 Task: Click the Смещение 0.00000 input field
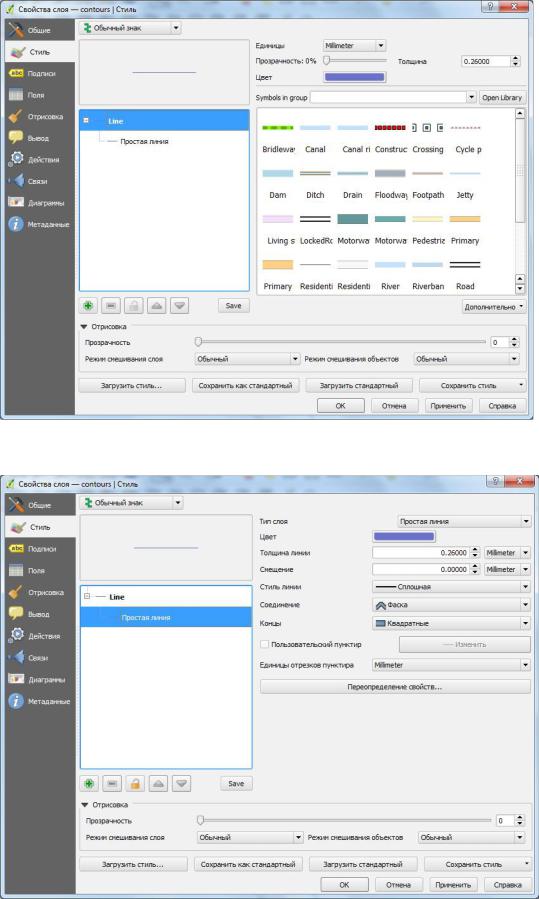pos(421,569)
